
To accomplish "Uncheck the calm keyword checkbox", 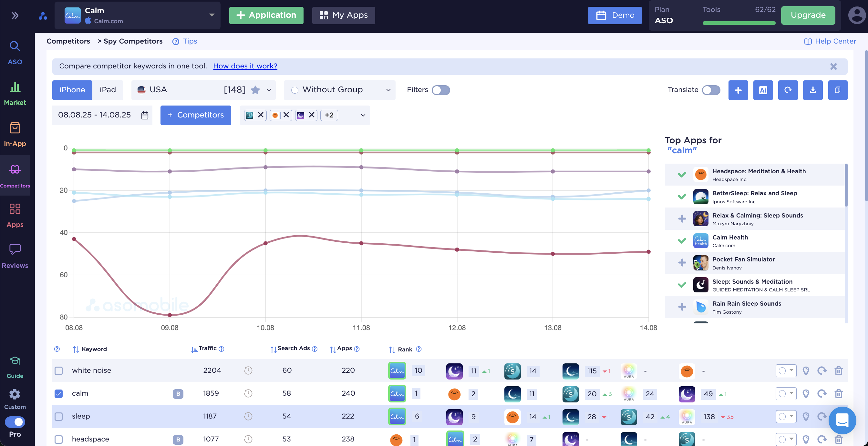I will (59, 393).
